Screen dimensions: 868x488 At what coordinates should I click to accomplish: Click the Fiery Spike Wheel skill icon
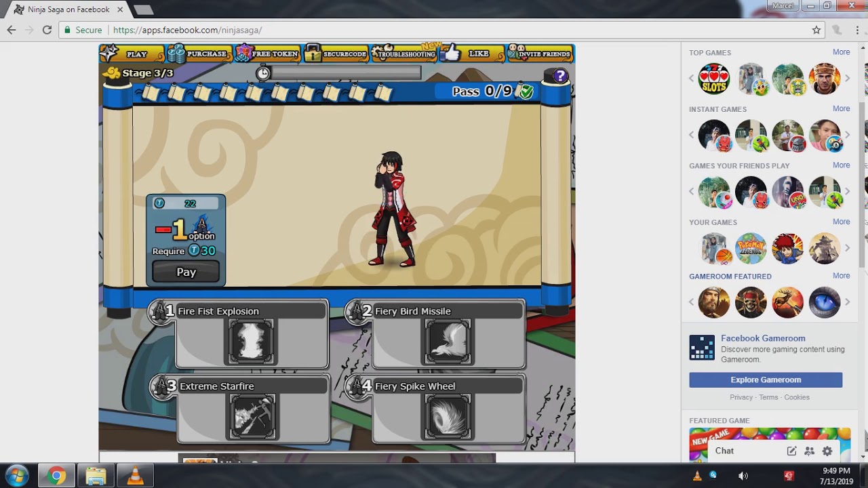(x=448, y=417)
